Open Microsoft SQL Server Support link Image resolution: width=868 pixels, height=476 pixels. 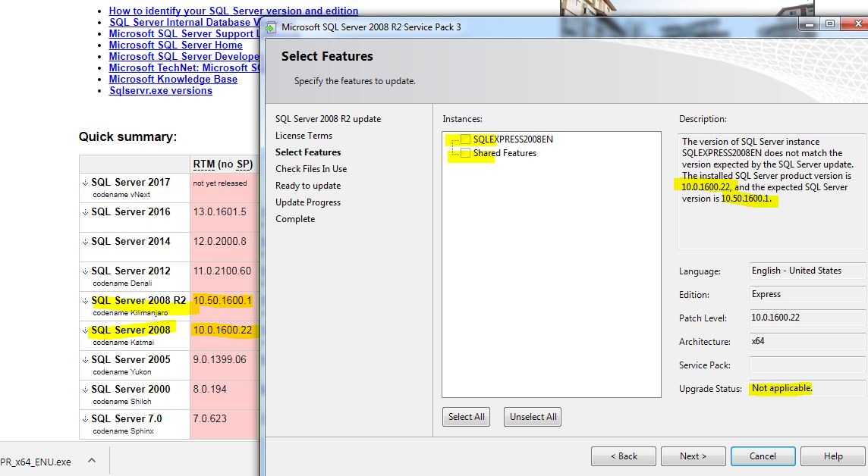tap(184, 33)
